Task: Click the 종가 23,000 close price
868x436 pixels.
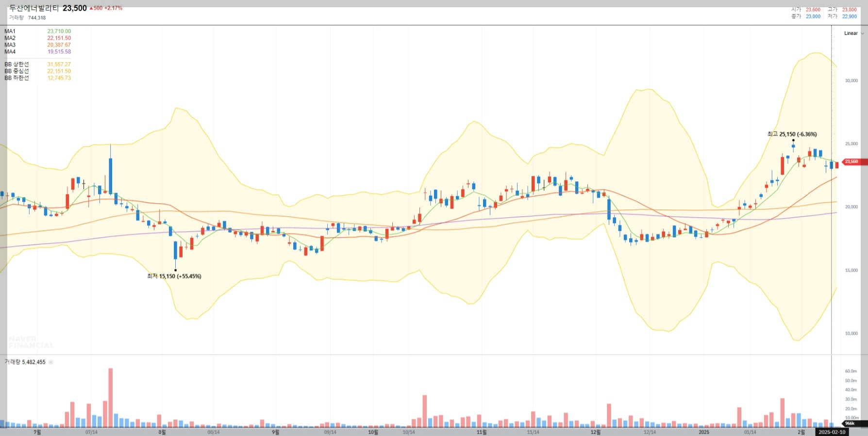Action: 806,16
